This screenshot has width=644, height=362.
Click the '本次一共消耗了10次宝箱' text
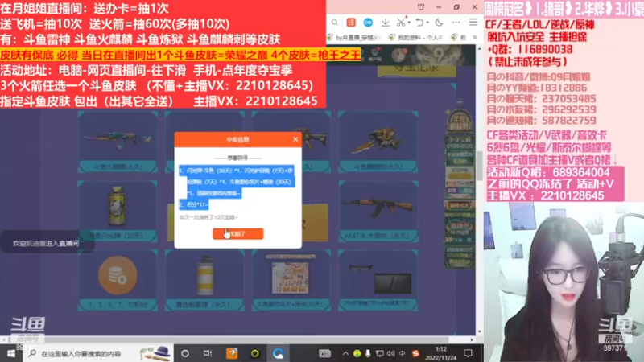(208, 217)
